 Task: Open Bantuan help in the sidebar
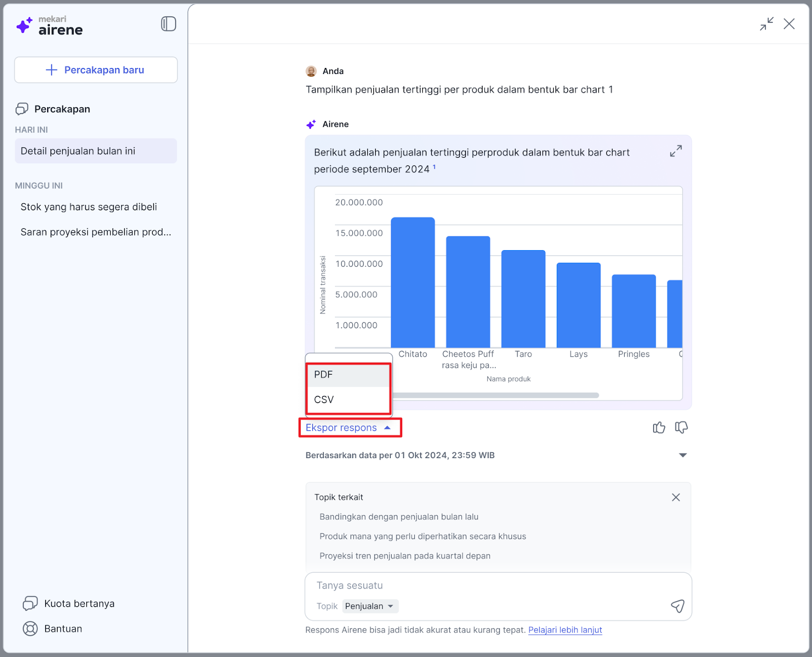click(53, 629)
